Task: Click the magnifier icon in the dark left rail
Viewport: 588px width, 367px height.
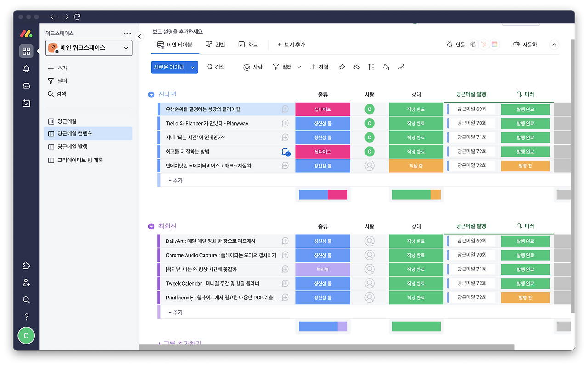Action: 26,300
